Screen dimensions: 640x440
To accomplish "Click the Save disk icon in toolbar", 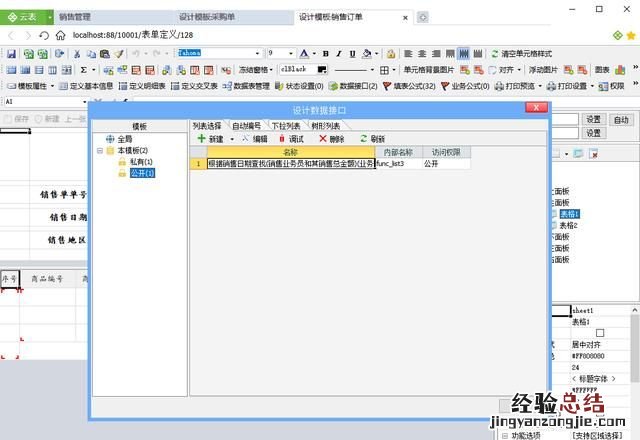I will tap(11, 53).
